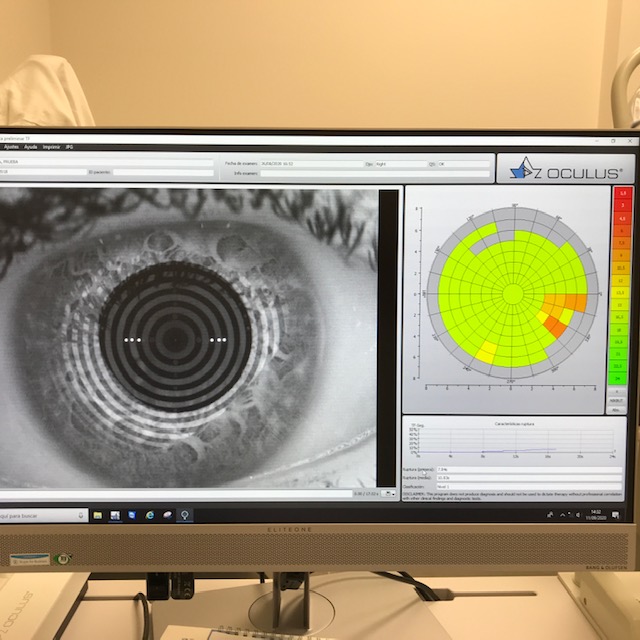Click the taskbar clock showing 14:02

(596, 515)
